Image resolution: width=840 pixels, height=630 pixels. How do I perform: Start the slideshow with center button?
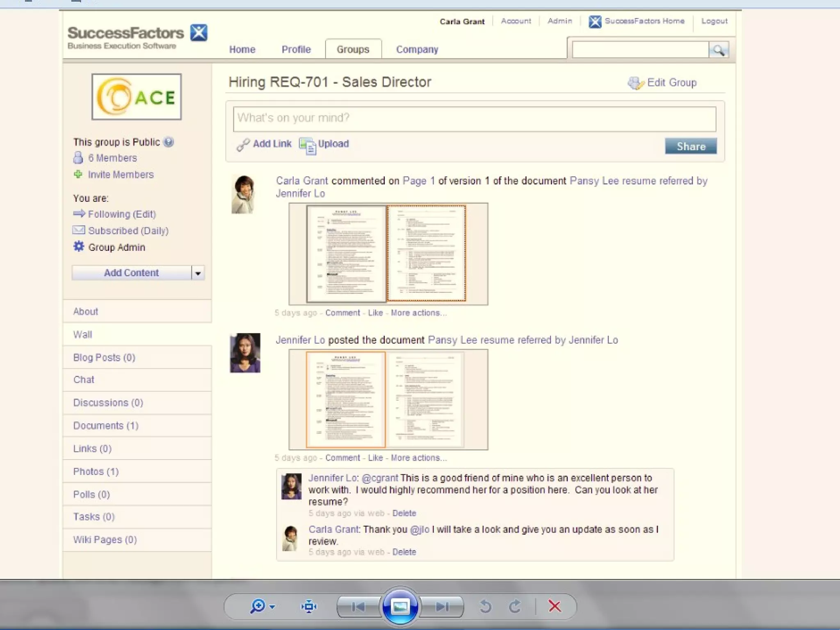click(x=400, y=606)
